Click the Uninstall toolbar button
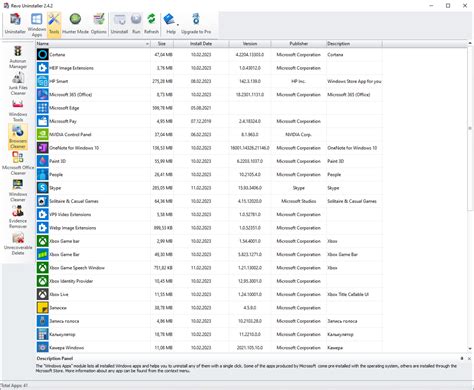 pos(119,24)
